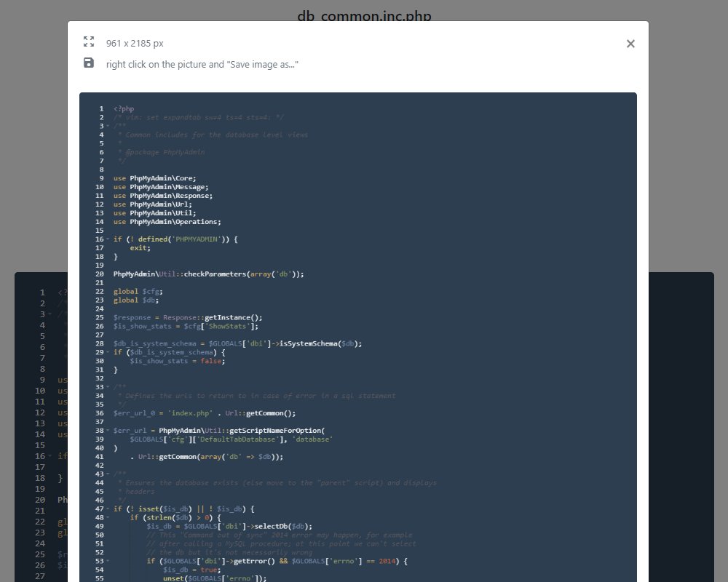Click the "if (! defined('PHPMYADMIN'))" line
This screenshot has height=582, width=728.
(175, 239)
